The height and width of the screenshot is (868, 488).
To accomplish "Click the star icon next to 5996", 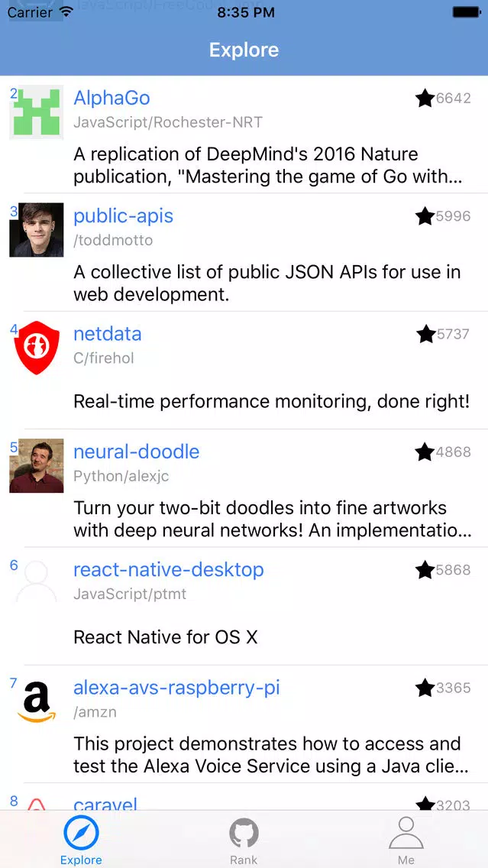I will coord(425,216).
